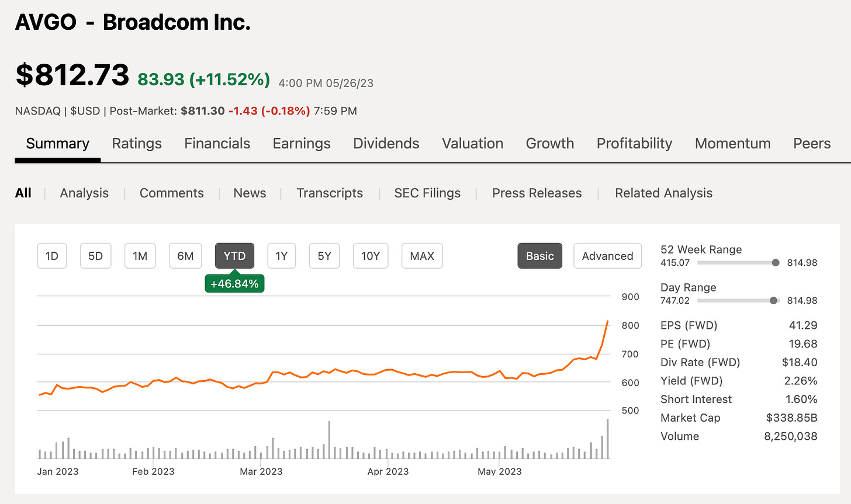Show Comments section
The image size is (851, 504).
pos(172,193)
